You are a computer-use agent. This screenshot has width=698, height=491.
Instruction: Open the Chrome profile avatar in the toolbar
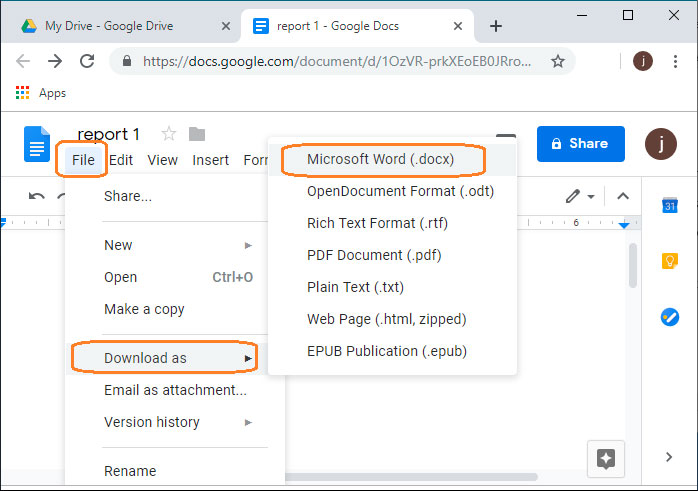pyautogui.click(x=643, y=61)
